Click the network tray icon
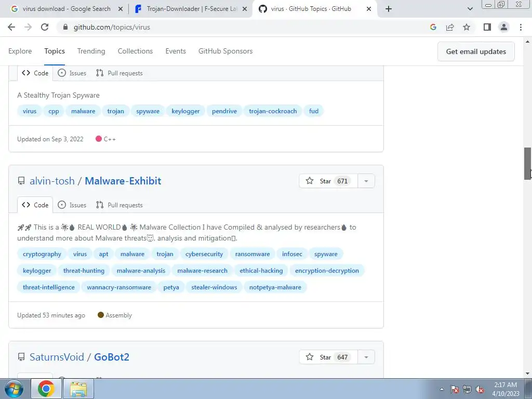532x399 pixels. point(467,389)
